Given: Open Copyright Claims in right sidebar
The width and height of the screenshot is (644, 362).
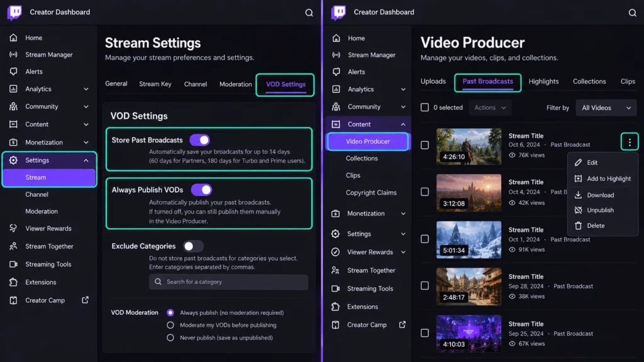Looking at the screenshot, I should pos(371,192).
